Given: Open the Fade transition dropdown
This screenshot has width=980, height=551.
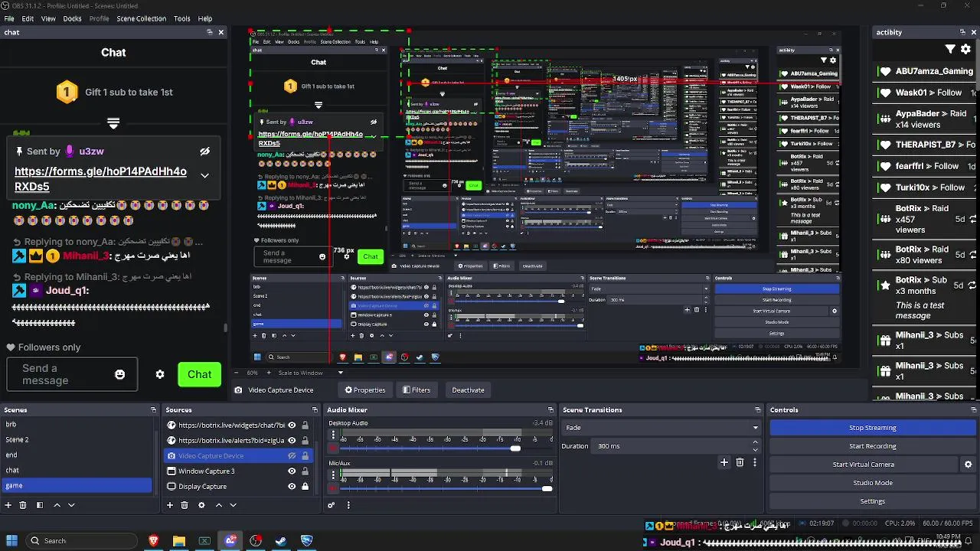Looking at the screenshot, I should [661, 428].
